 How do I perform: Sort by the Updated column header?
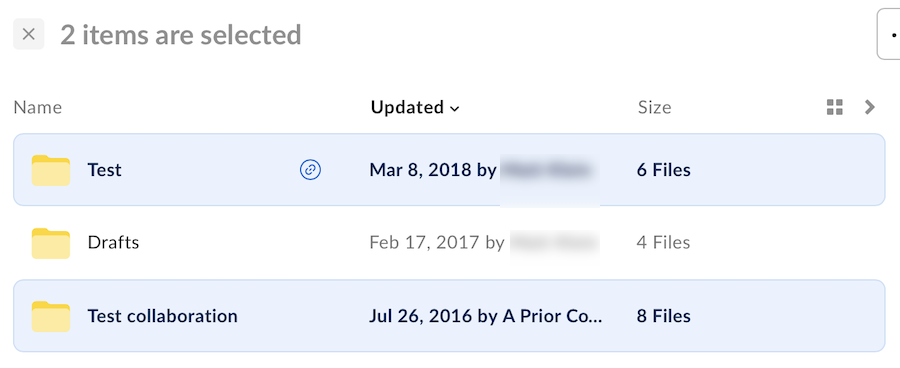tap(407, 107)
